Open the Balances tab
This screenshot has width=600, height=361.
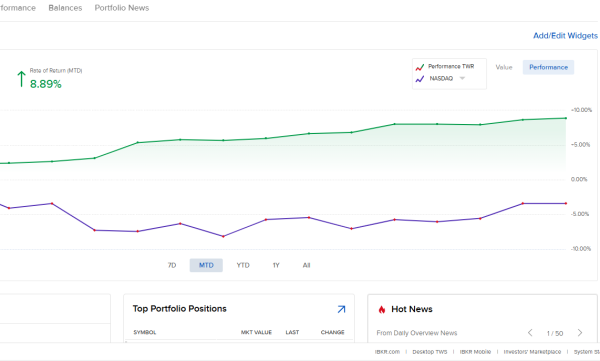[65, 8]
